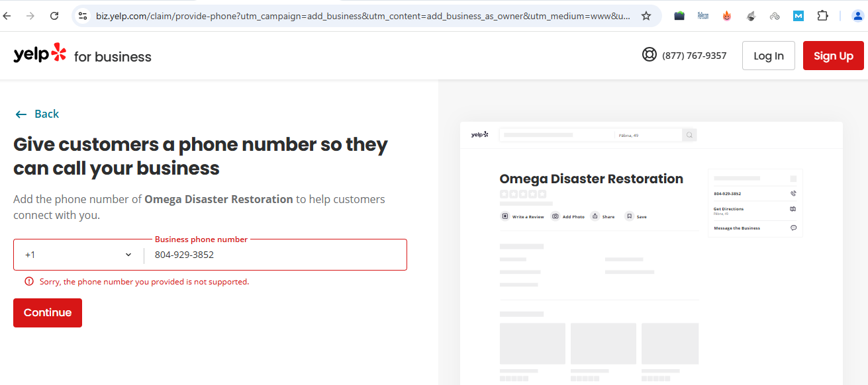Click the Save bookmark icon in preview
The height and width of the screenshot is (385, 868).
point(629,216)
